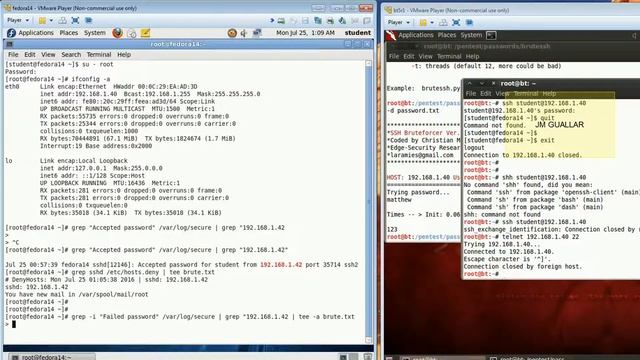
Task: Enter full screen in fedora14 VMware toolbar
Action: click(x=75, y=20)
